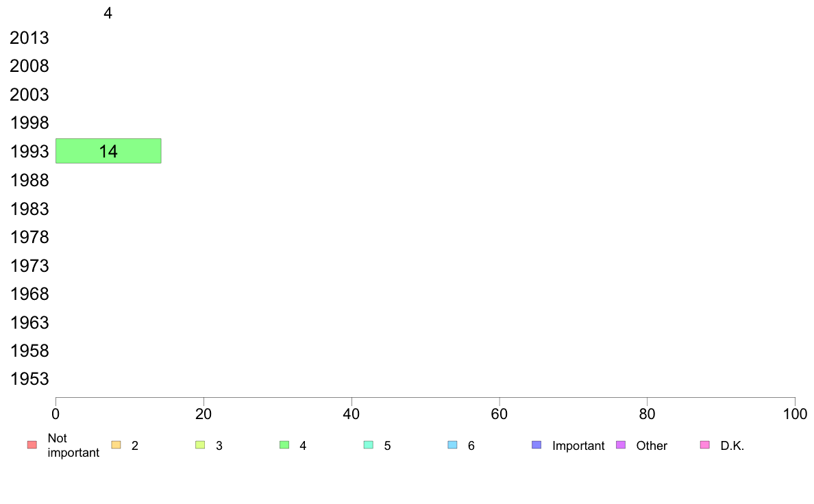Screen dimensions: 814x504
Task: Click the green 1993 bar labeled 14
Action: pos(108,151)
